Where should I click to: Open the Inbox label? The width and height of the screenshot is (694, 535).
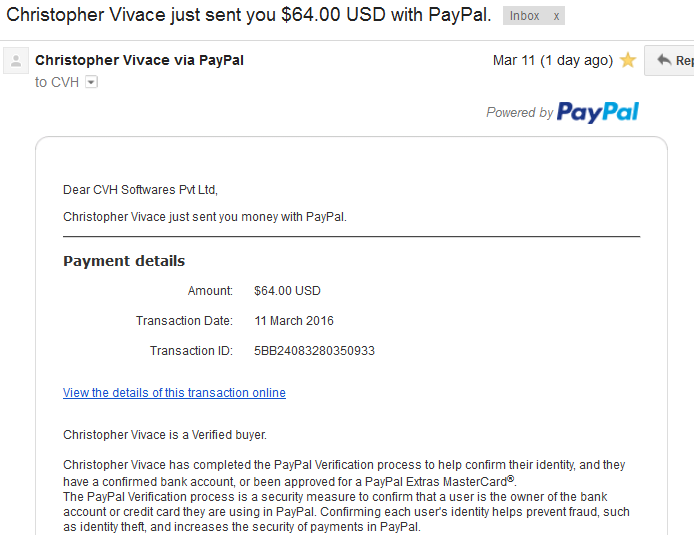[x=524, y=16]
